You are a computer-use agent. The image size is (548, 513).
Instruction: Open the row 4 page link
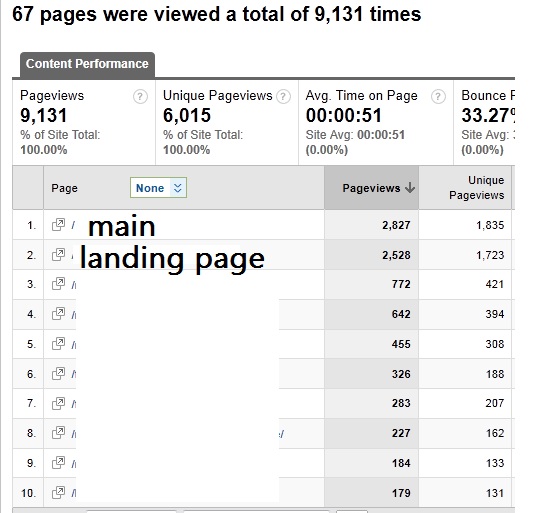[74, 315]
